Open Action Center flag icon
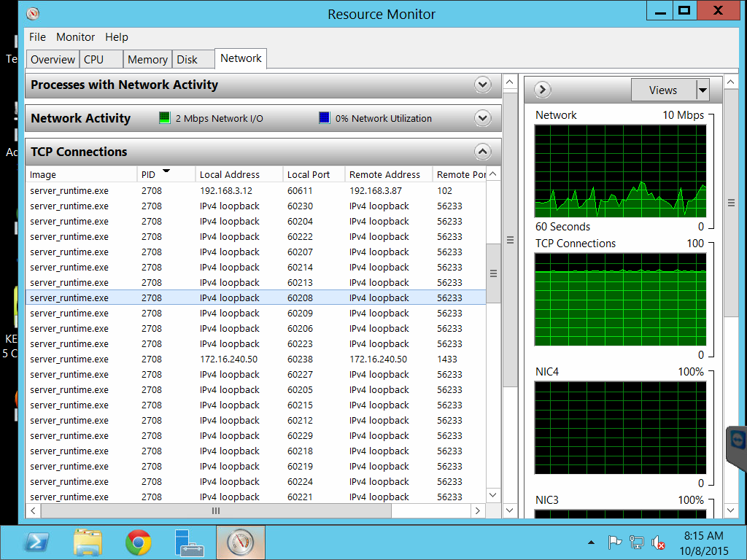747x560 pixels. pyautogui.click(x=614, y=542)
